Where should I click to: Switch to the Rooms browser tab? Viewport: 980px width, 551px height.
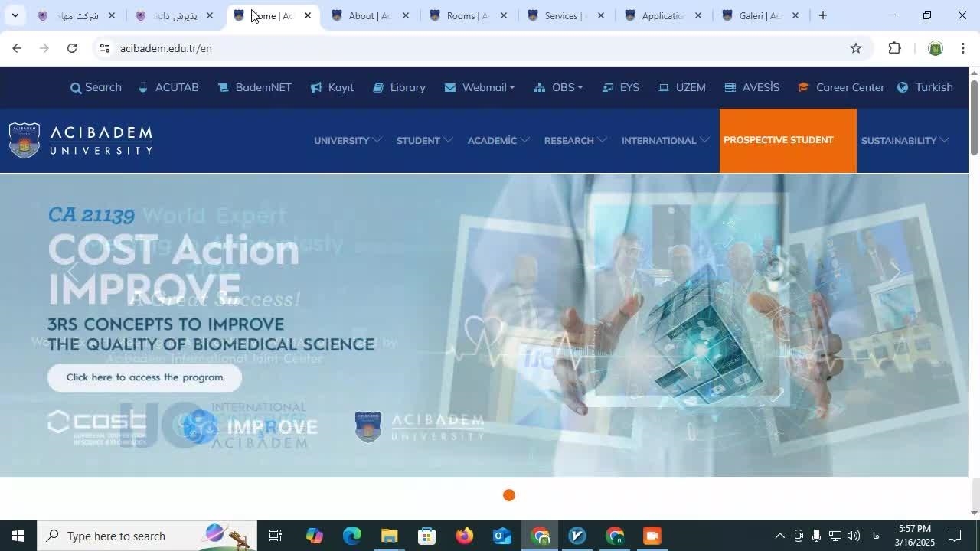467,15
